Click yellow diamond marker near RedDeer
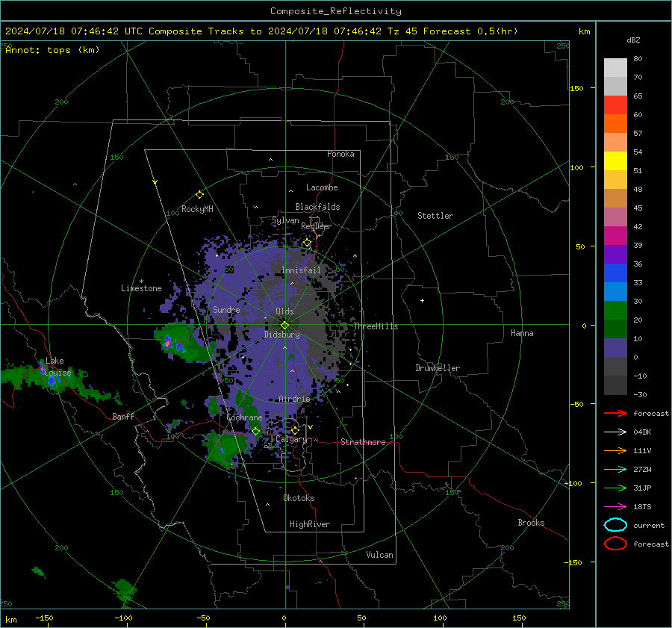This screenshot has width=672, height=628. click(307, 243)
